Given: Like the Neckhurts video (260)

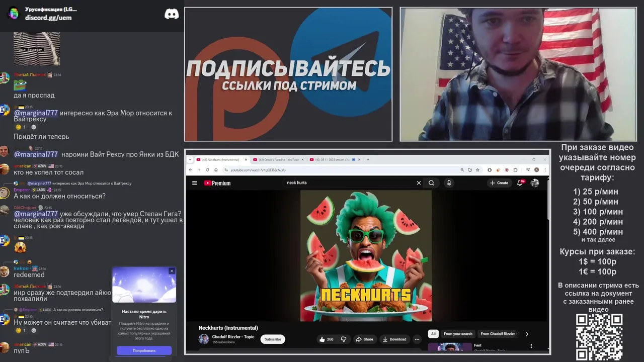Looking at the screenshot, I should click(x=326, y=339).
